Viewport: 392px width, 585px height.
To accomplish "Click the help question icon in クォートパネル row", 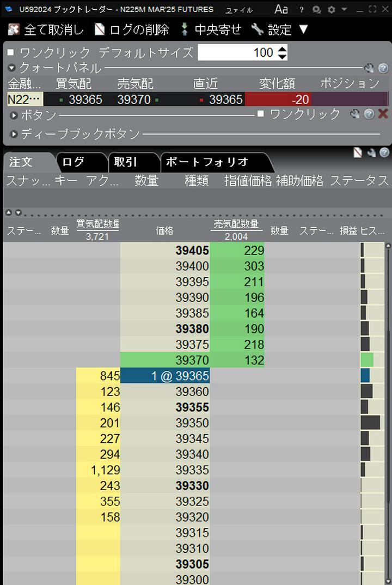I will click(x=383, y=69).
